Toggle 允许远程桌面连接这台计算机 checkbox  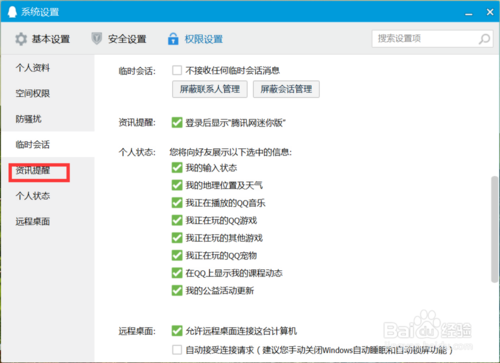pos(177,331)
